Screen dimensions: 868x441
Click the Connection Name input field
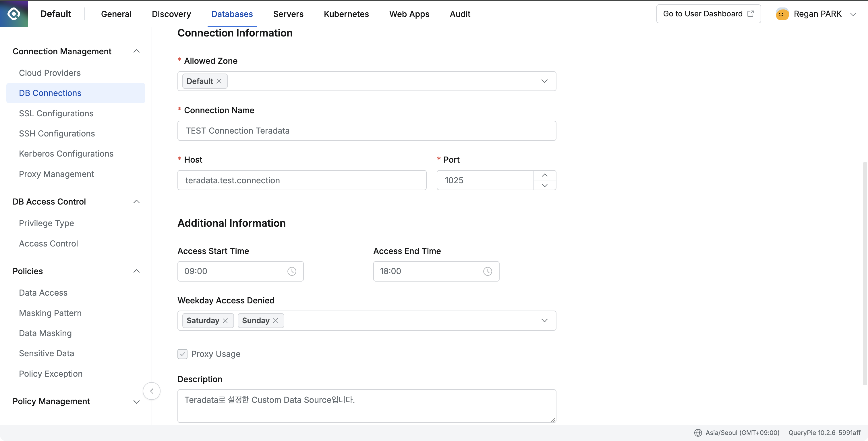pyautogui.click(x=366, y=131)
